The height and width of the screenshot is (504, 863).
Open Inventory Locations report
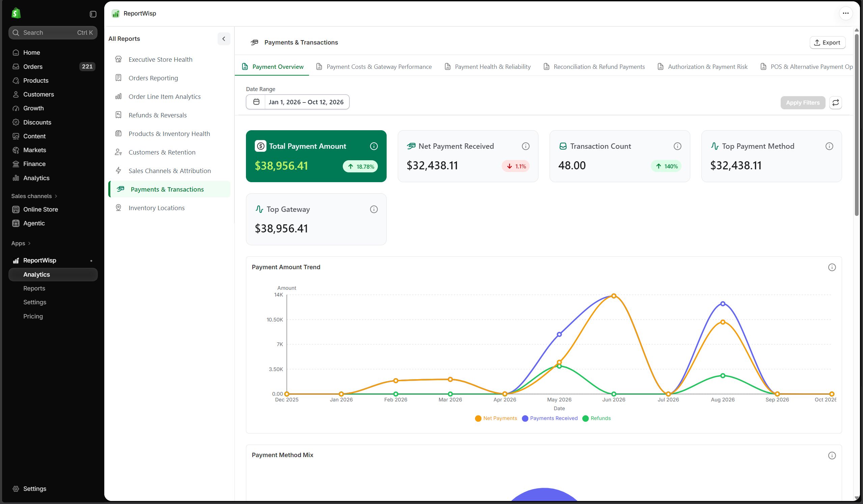pos(169,208)
